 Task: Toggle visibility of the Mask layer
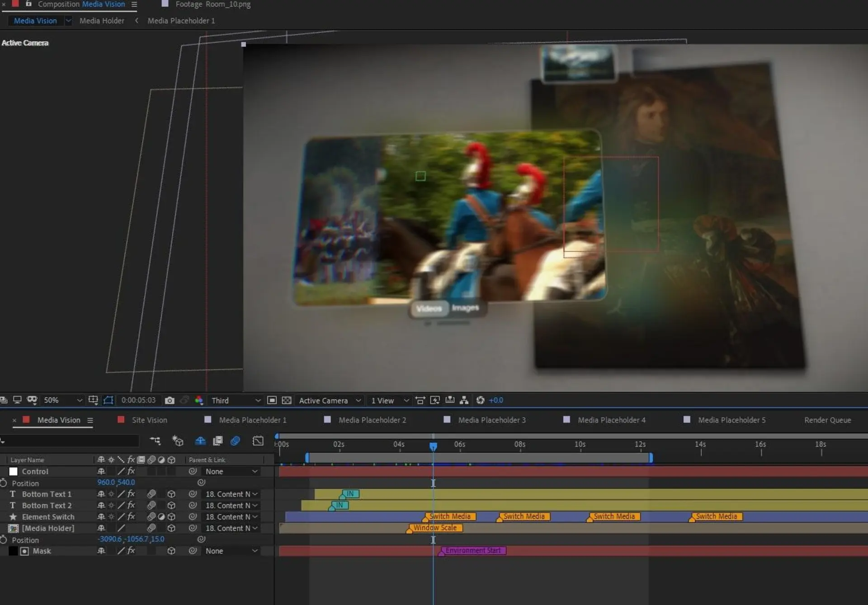pos(13,550)
